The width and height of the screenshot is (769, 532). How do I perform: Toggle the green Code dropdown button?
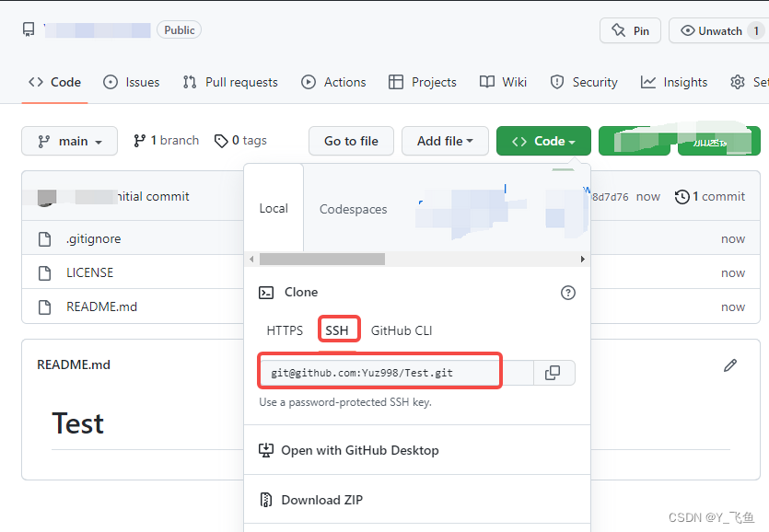tap(543, 141)
